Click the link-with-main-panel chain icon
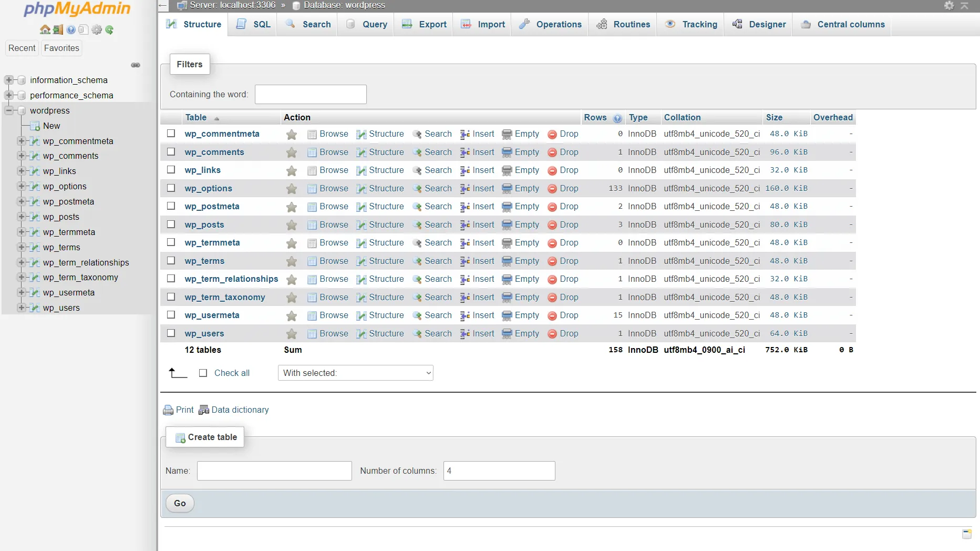Screen dimensions: 980x551 [x=136, y=65]
